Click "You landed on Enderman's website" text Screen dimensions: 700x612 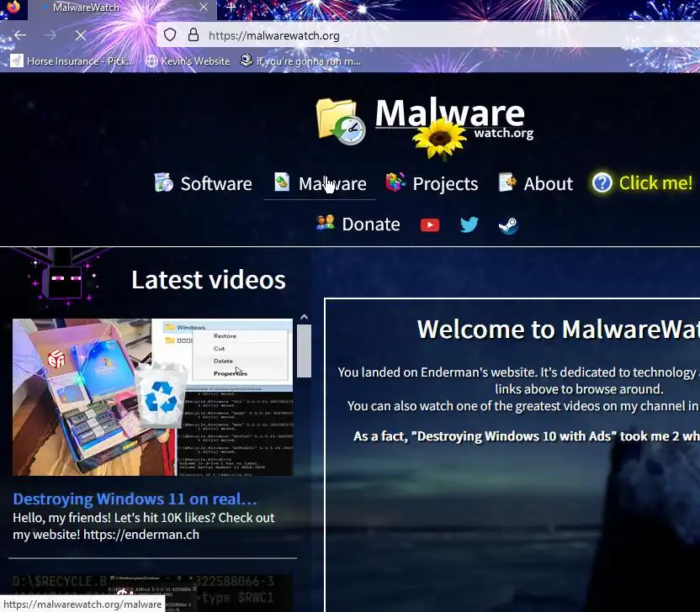point(437,372)
